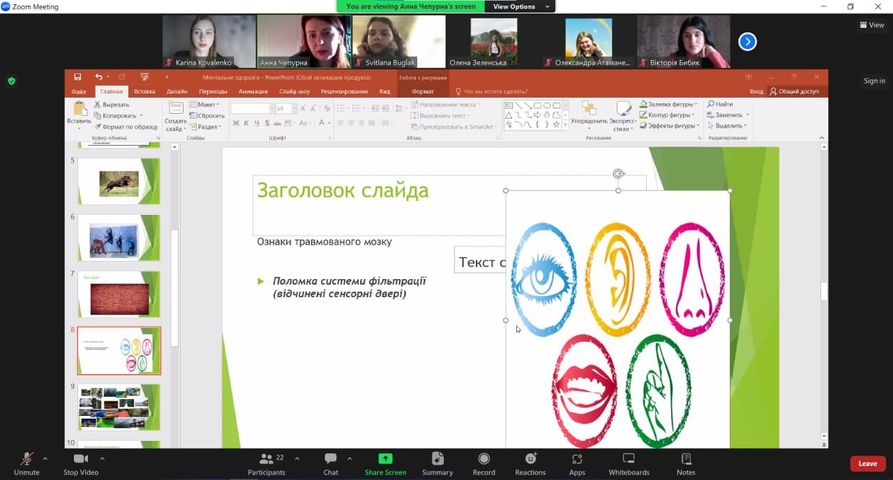This screenshot has height=480, width=893.
Task: Expand video options arrow beside Stop Video
Action: click(103, 459)
